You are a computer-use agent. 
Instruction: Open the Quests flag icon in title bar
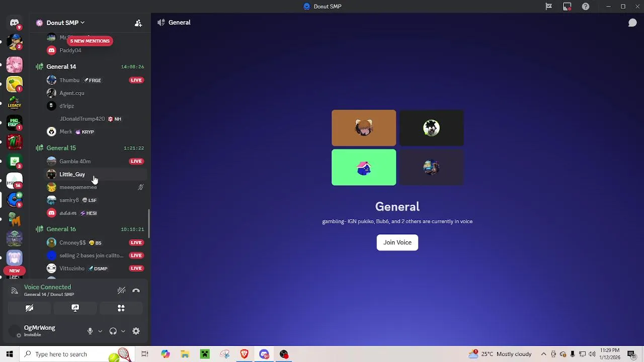[x=549, y=7]
